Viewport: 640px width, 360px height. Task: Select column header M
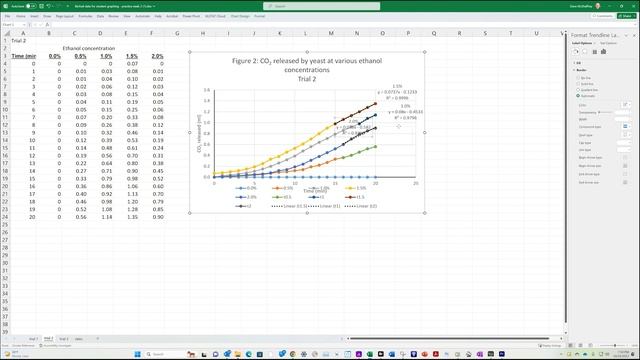tap(331, 33)
